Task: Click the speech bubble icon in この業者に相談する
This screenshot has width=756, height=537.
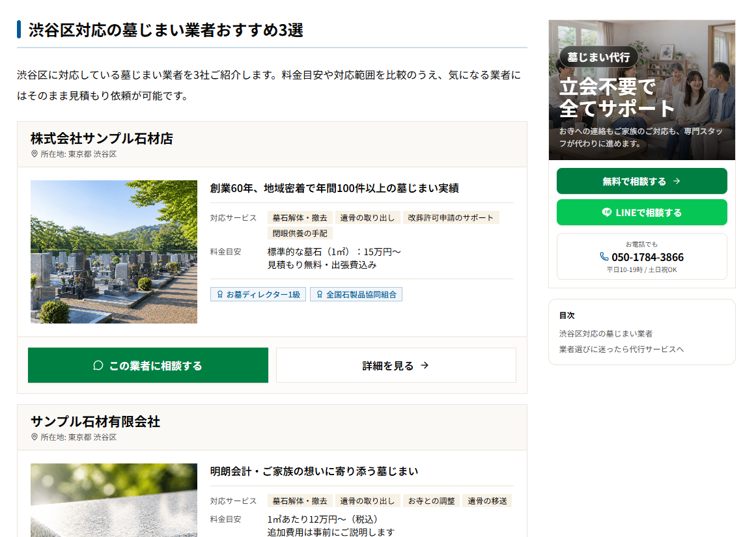Action: click(x=98, y=365)
